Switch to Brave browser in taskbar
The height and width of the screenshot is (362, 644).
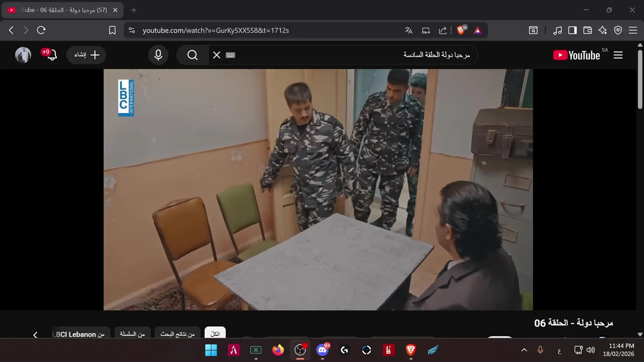pos(411,350)
